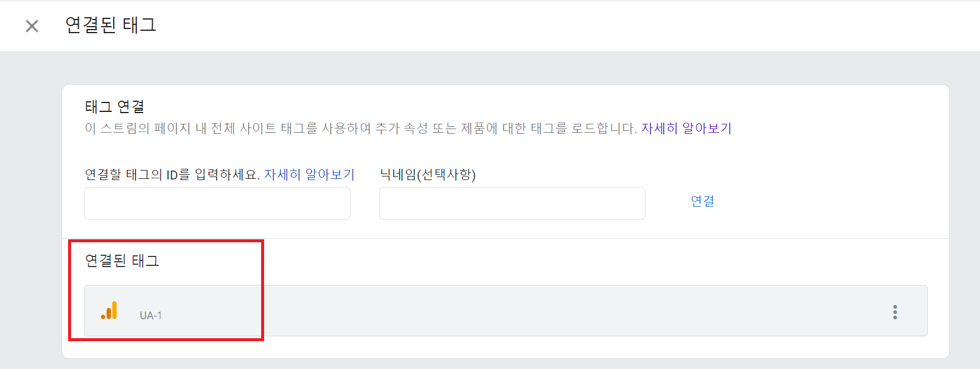980x369 pixels.
Task: Click the 태그 연결 section heading
Action: tap(115, 107)
